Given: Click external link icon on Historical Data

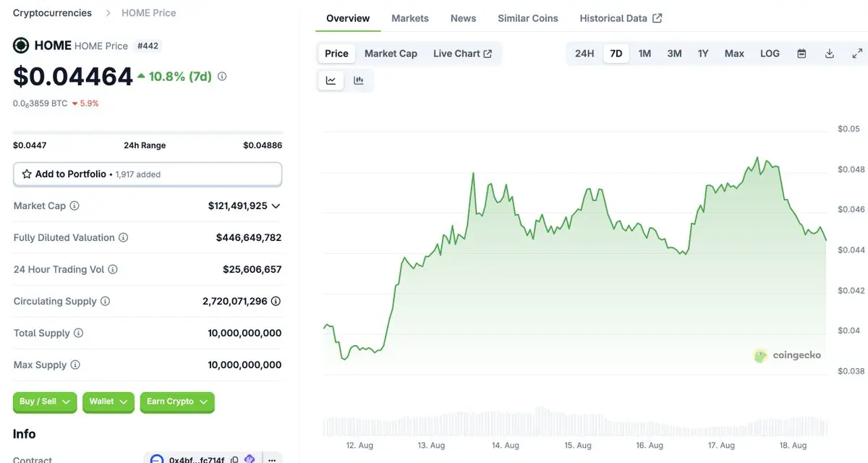Looking at the screenshot, I should click(x=658, y=18).
